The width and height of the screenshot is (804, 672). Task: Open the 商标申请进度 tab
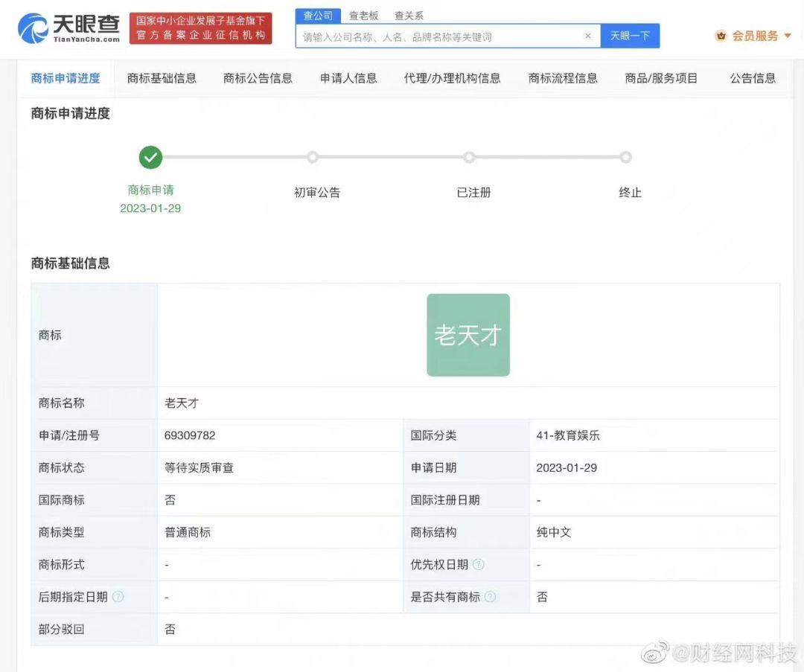66,78
